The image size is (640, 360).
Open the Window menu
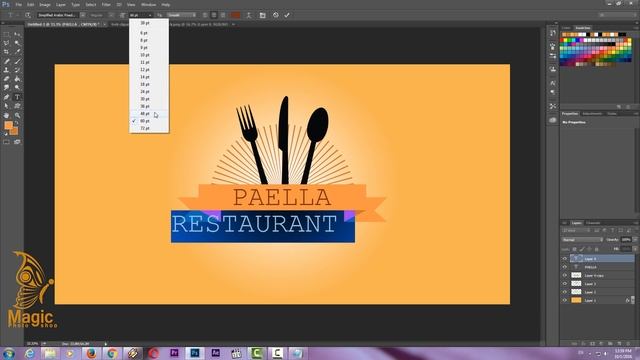[x=148, y=4]
